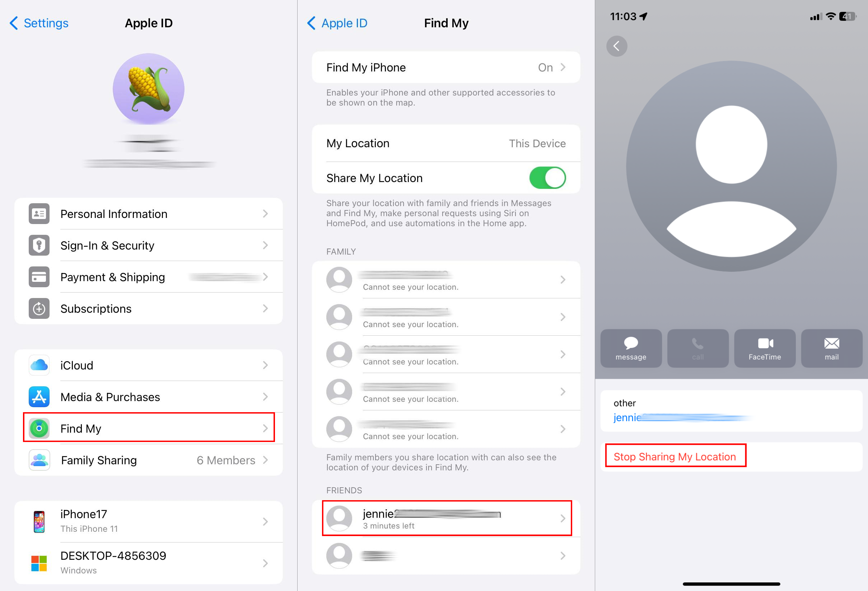Tap the message icon to contact

[x=630, y=348]
